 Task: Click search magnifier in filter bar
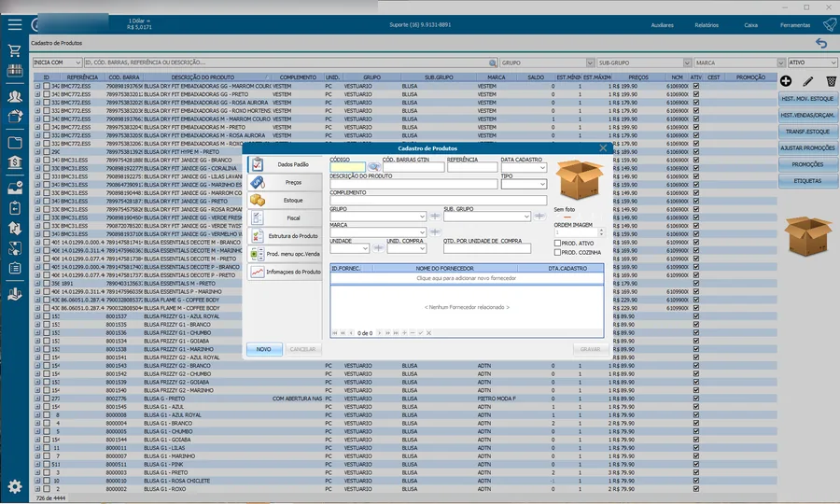(493, 63)
